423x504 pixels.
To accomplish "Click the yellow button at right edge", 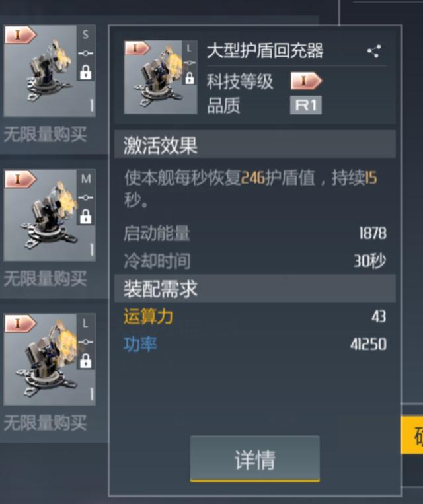I will (x=412, y=435).
